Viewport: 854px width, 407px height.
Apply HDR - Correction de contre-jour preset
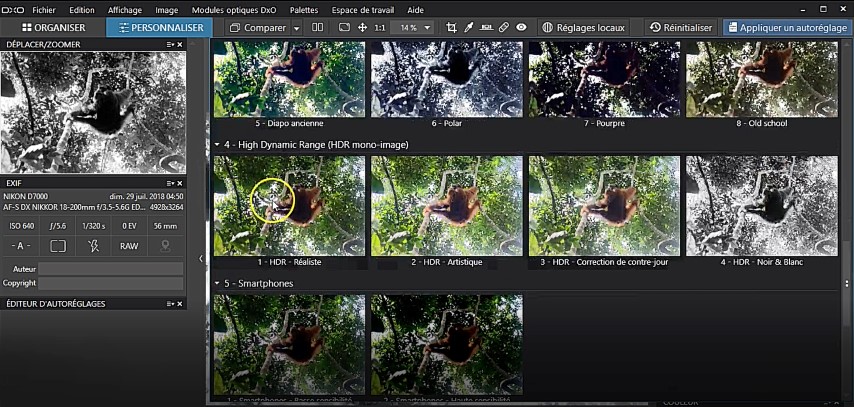605,206
